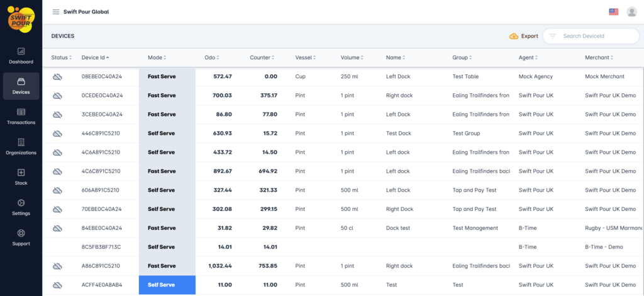Click the Search DeviceId field
This screenshot has height=296, width=644.
pyautogui.click(x=594, y=37)
